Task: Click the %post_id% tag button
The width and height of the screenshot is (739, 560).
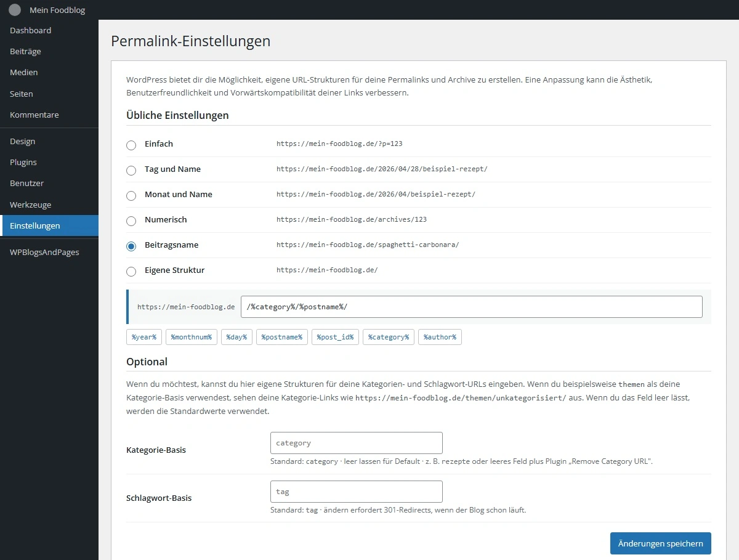Action: [335, 337]
